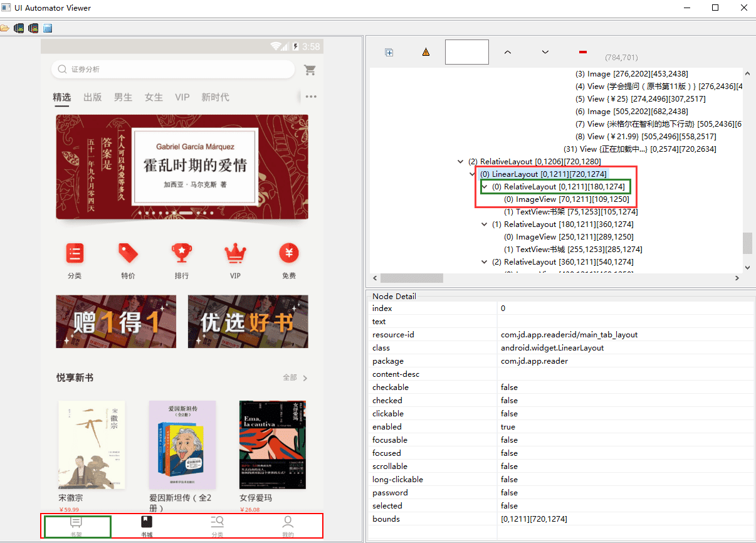Select the VIP text tab beside 女生
Image resolution: width=756 pixels, height=543 pixels.
click(182, 97)
